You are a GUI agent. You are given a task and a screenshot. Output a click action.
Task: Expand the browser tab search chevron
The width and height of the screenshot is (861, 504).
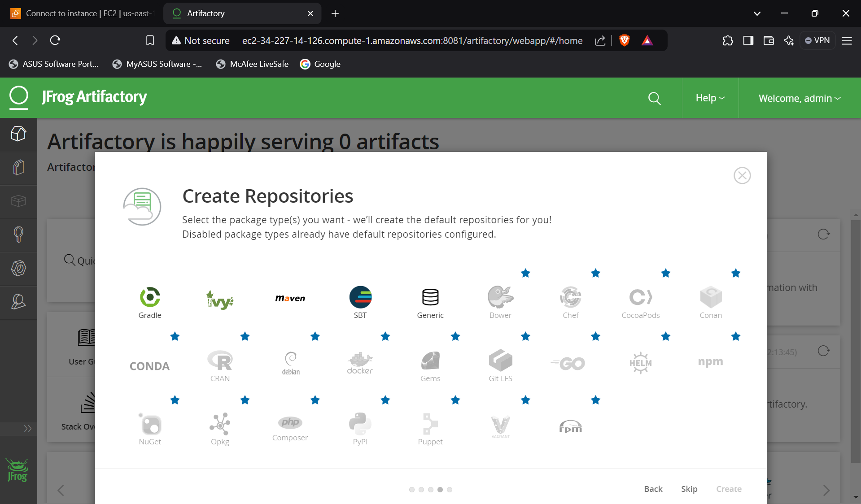coord(757,13)
